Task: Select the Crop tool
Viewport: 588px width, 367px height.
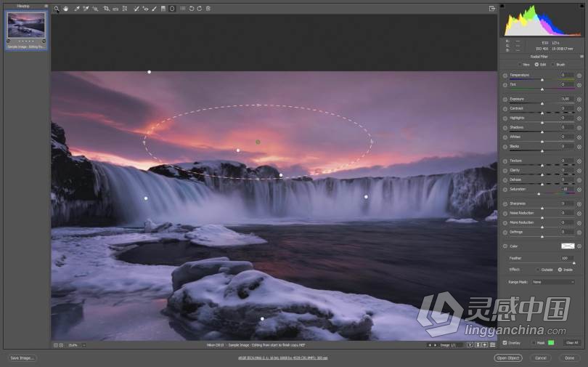Action: pyautogui.click(x=107, y=8)
